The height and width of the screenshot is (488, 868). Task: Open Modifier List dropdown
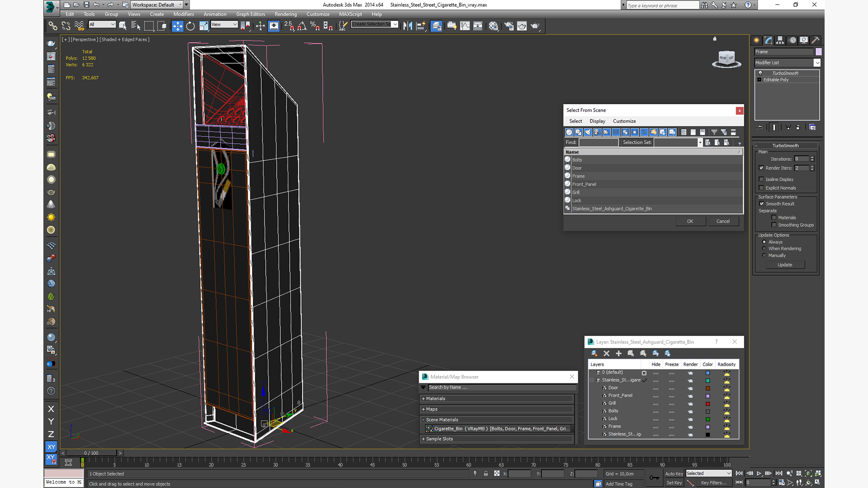click(816, 63)
